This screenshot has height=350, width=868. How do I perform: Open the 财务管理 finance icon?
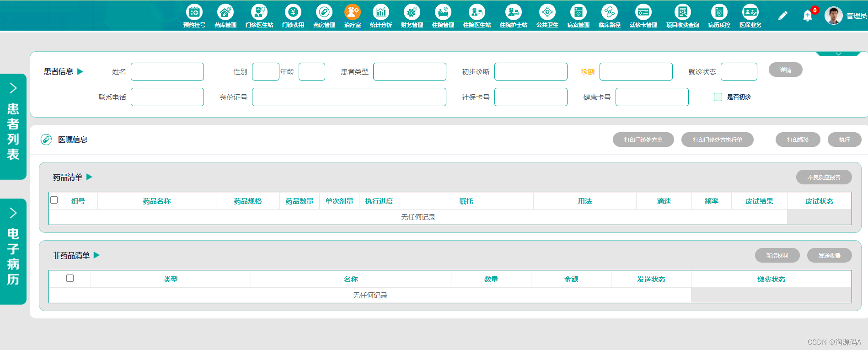(412, 12)
